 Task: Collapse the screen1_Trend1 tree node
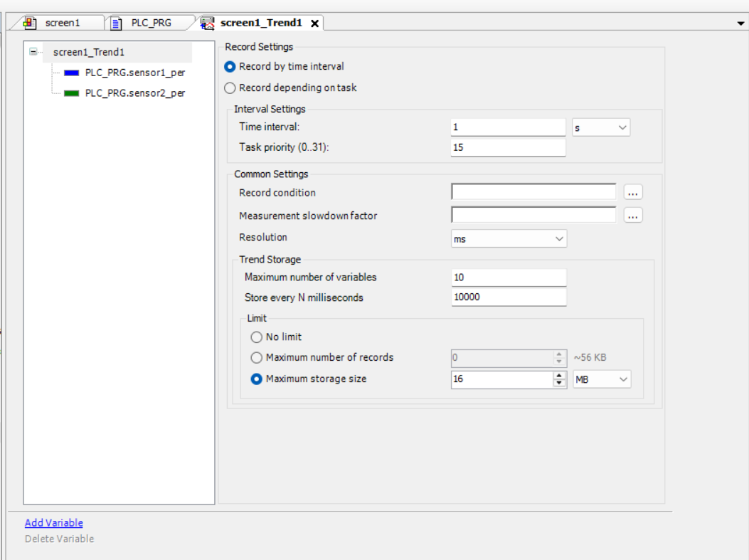pos(33,52)
